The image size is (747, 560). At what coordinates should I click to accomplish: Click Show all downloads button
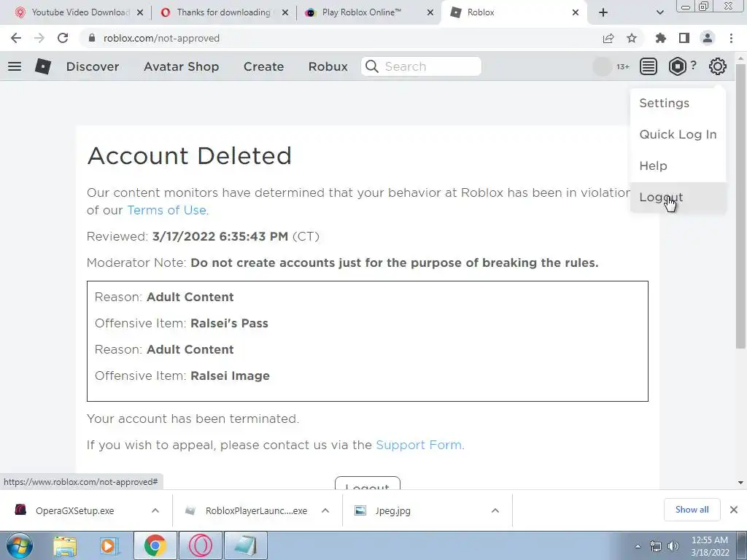(692, 510)
